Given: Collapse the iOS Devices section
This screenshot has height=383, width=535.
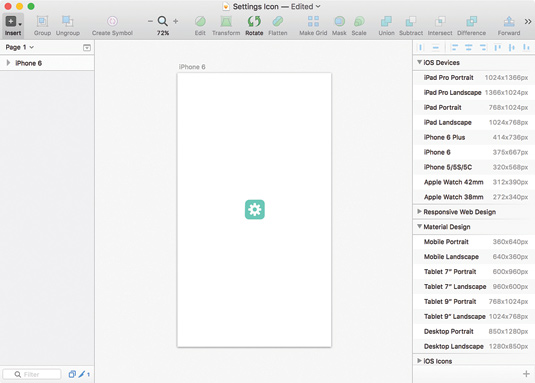Looking at the screenshot, I should (x=419, y=62).
